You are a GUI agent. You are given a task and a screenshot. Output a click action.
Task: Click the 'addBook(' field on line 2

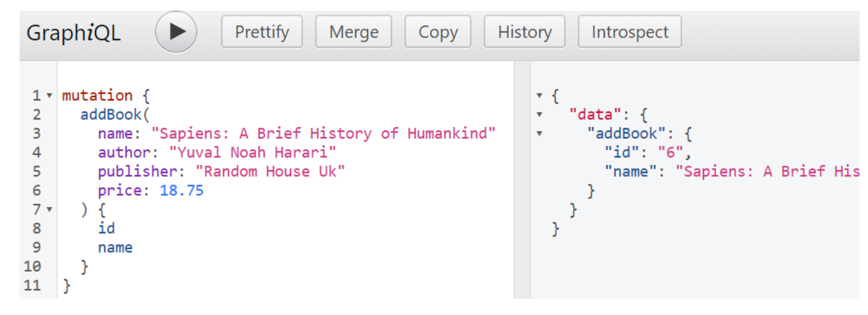point(115,115)
